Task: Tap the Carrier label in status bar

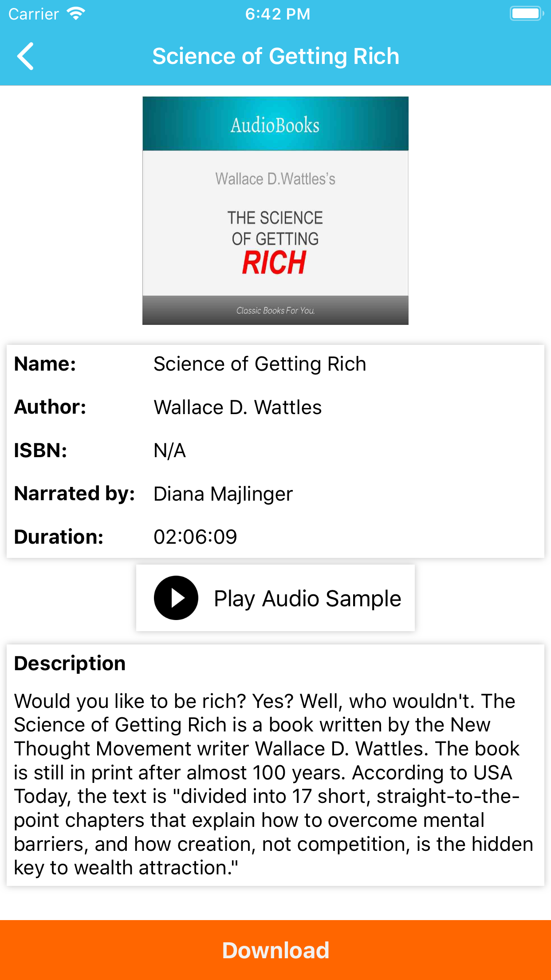Action: (34, 14)
